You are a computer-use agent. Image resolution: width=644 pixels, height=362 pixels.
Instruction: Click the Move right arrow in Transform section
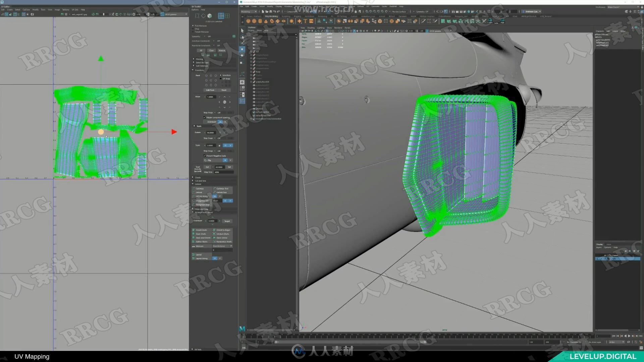230,102
